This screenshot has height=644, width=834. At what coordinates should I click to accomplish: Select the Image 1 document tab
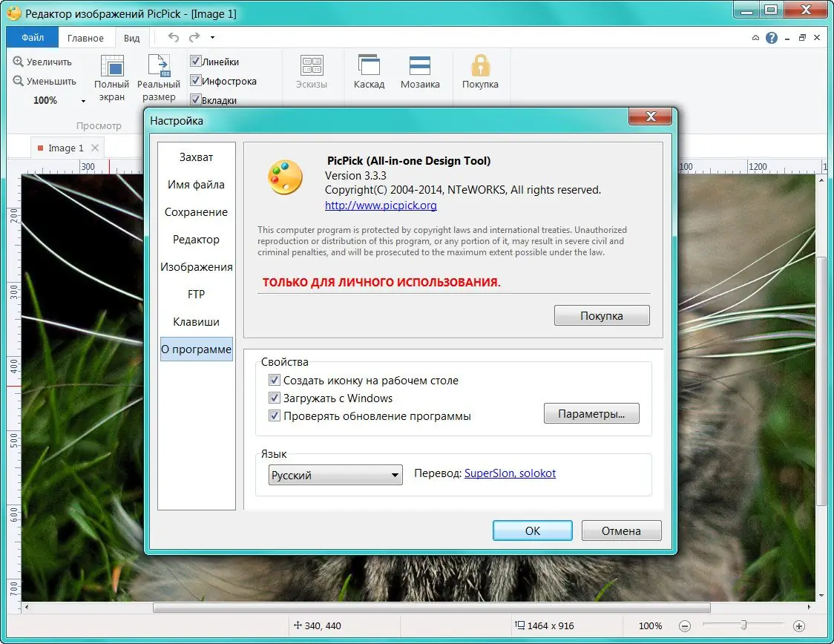point(65,148)
